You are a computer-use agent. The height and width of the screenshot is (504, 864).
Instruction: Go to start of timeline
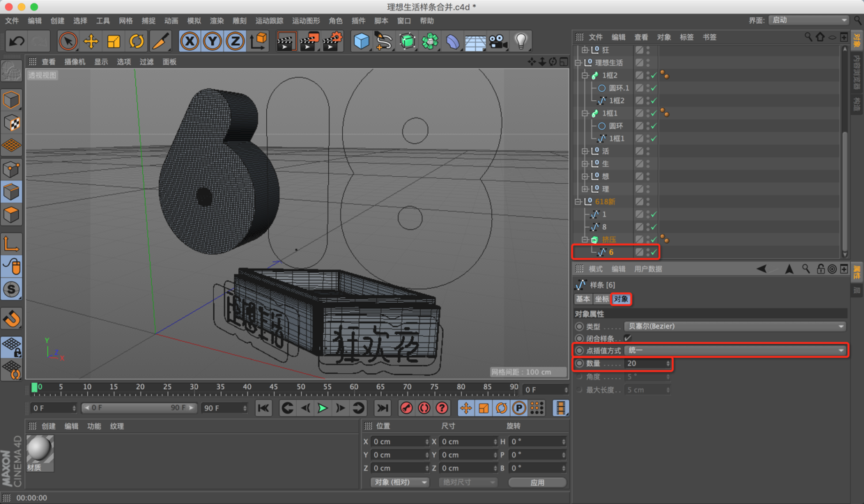coord(263,408)
